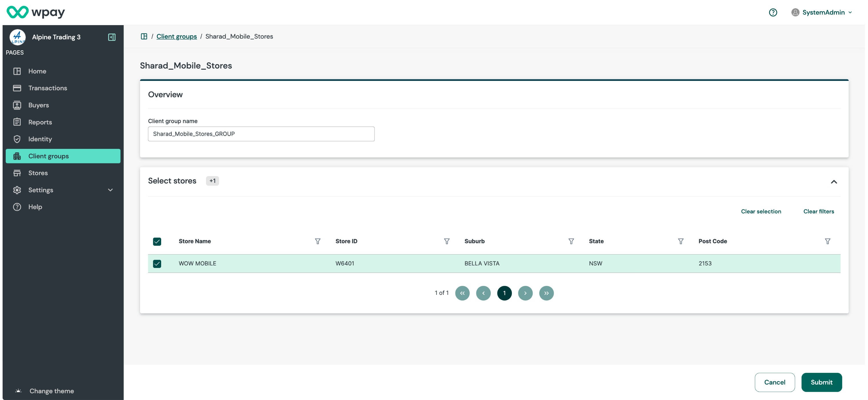This screenshot has width=868, height=400.
Task: Select the Stores icon in sidebar
Action: pyautogui.click(x=17, y=173)
